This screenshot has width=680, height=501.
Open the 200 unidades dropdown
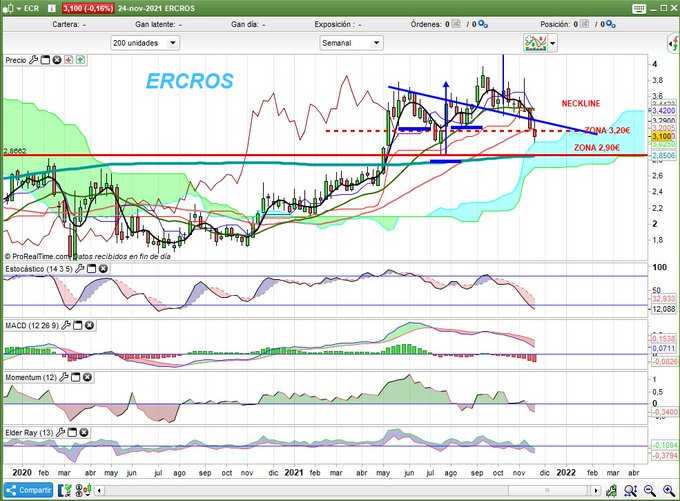pyautogui.click(x=145, y=43)
